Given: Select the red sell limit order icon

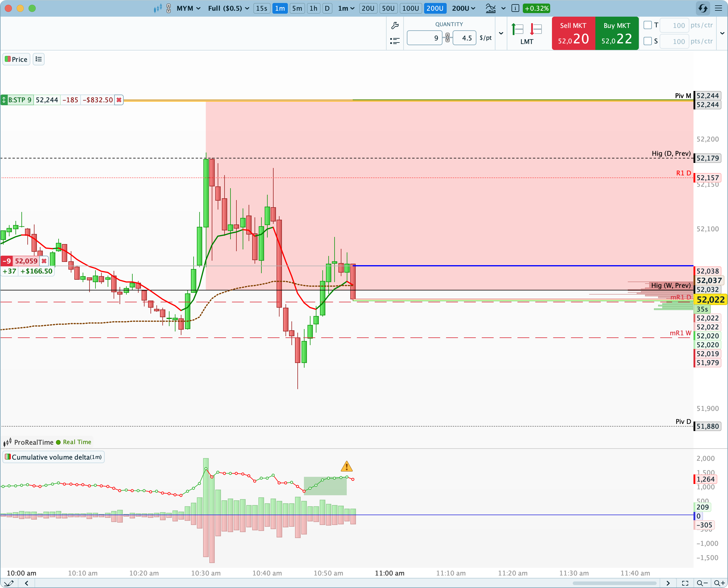Looking at the screenshot, I should click(536, 29).
